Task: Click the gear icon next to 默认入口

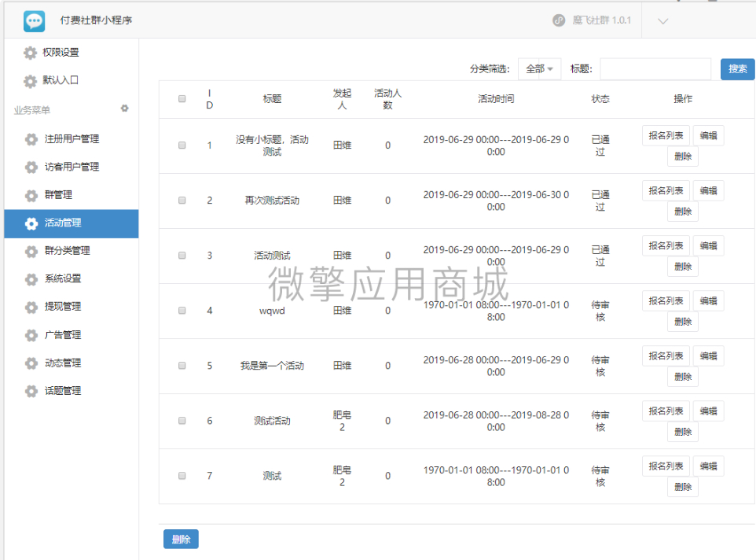Action: pos(30,80)
